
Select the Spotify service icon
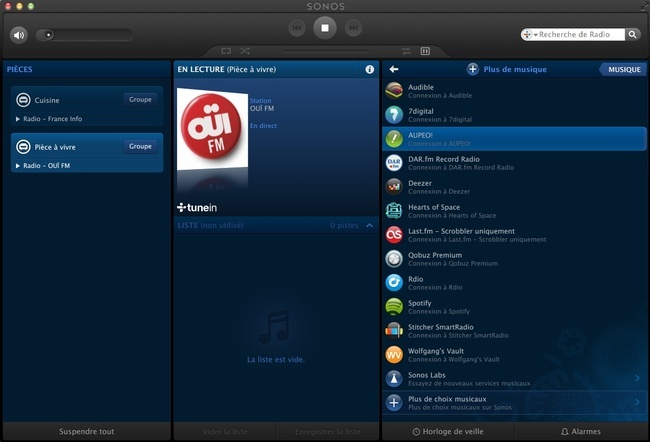(x=394, y=307)
